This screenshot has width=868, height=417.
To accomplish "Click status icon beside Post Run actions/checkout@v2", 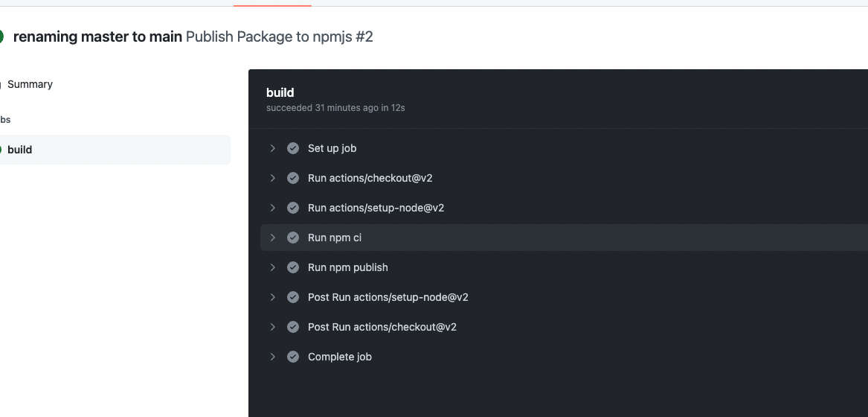I will (x=293, y=327).
